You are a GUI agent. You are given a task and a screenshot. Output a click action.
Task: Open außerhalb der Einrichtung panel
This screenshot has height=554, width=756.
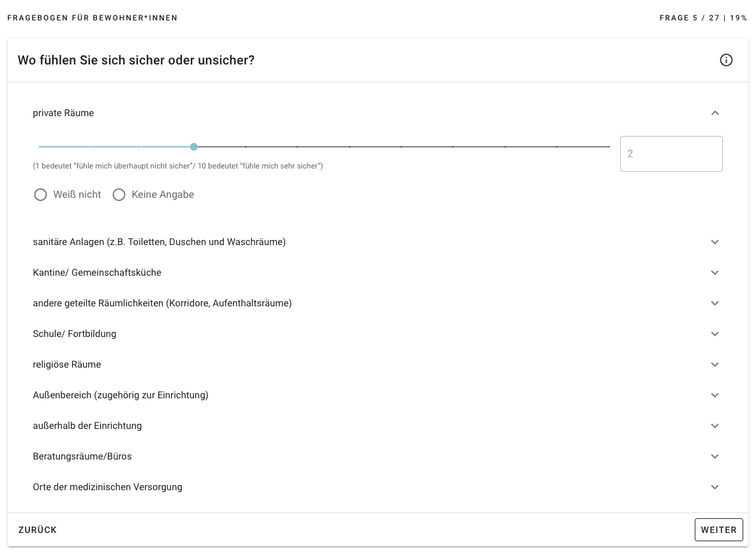click(x=715, y=426)
